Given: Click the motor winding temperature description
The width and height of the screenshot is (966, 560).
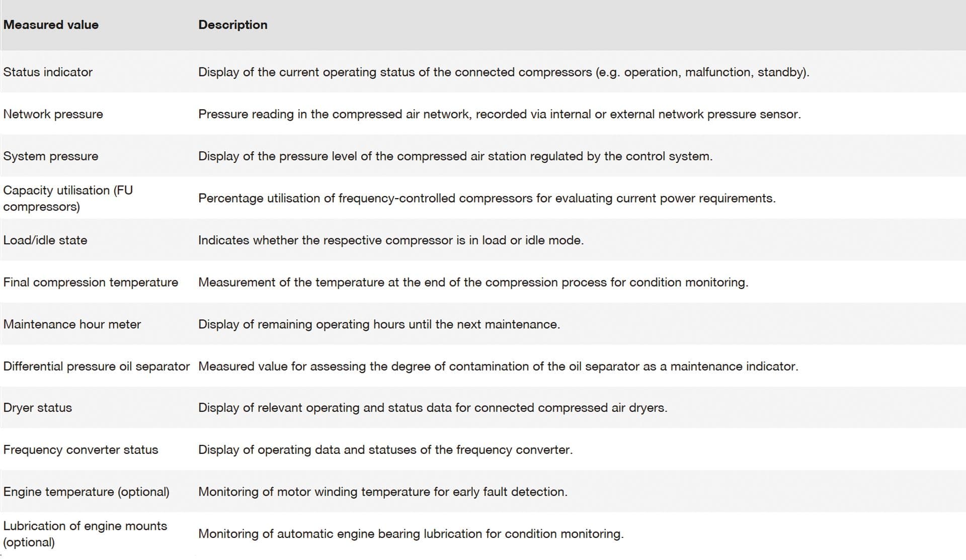Looking at the screenshot, I should [x=382, y=492].
